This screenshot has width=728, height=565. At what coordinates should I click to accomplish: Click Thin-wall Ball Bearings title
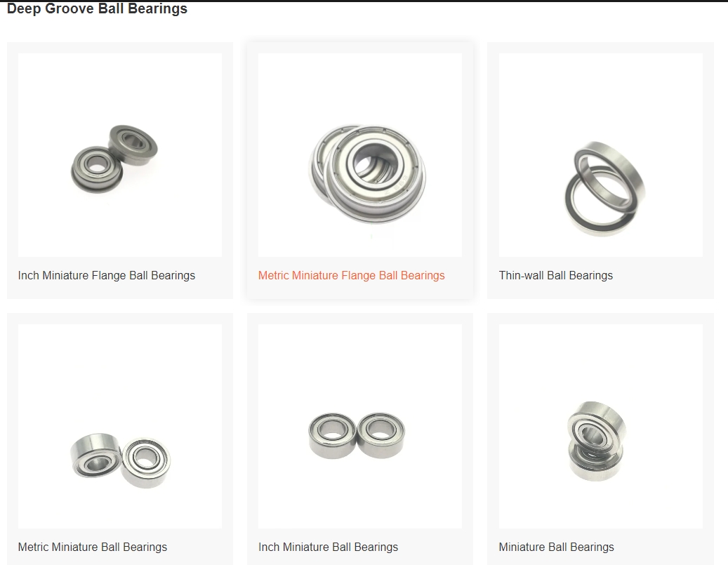[x=556, y=275]
